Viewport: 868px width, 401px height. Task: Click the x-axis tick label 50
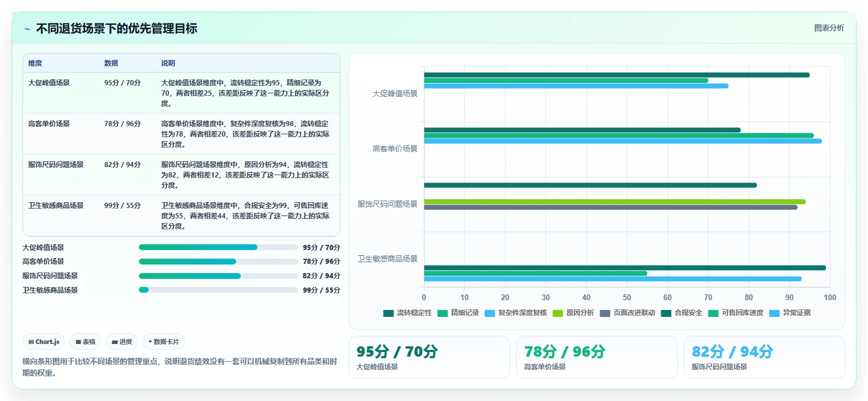tap(627, 297)
